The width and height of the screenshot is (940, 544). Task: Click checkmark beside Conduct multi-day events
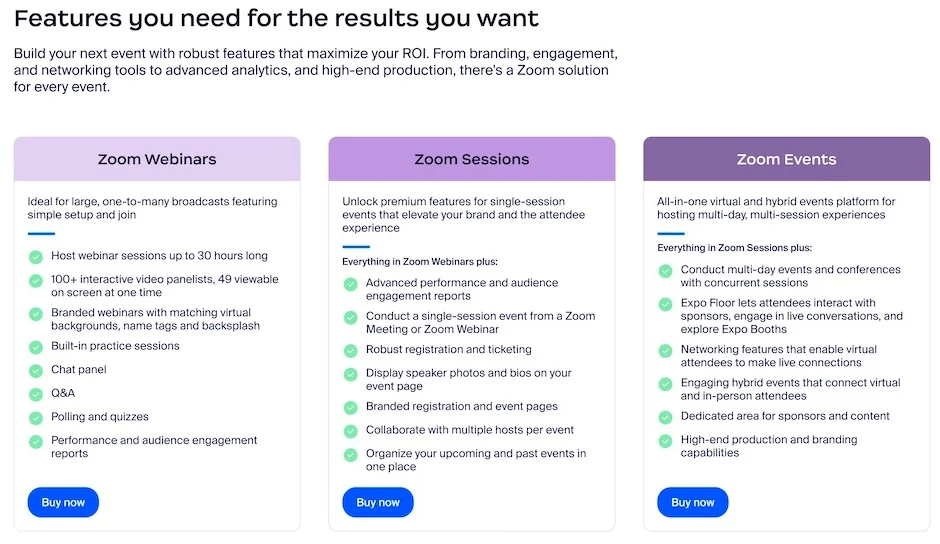665,271
